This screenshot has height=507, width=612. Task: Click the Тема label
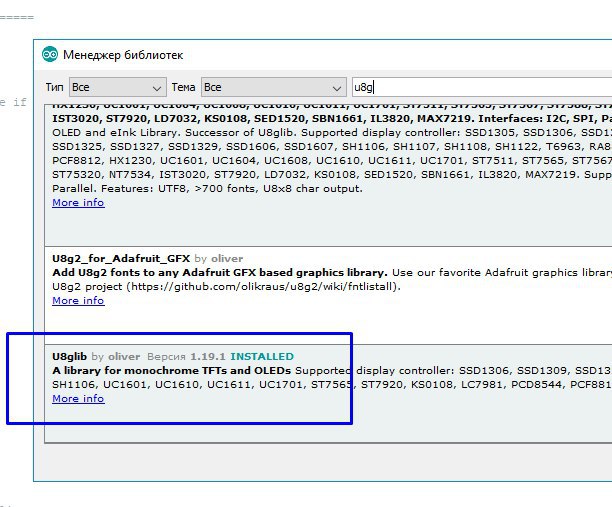pos(183,87)
